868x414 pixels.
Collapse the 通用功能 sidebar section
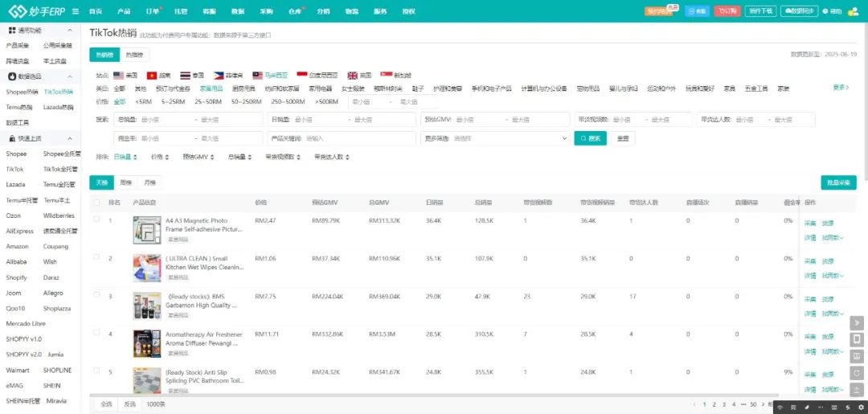click(x=70, y=31)
